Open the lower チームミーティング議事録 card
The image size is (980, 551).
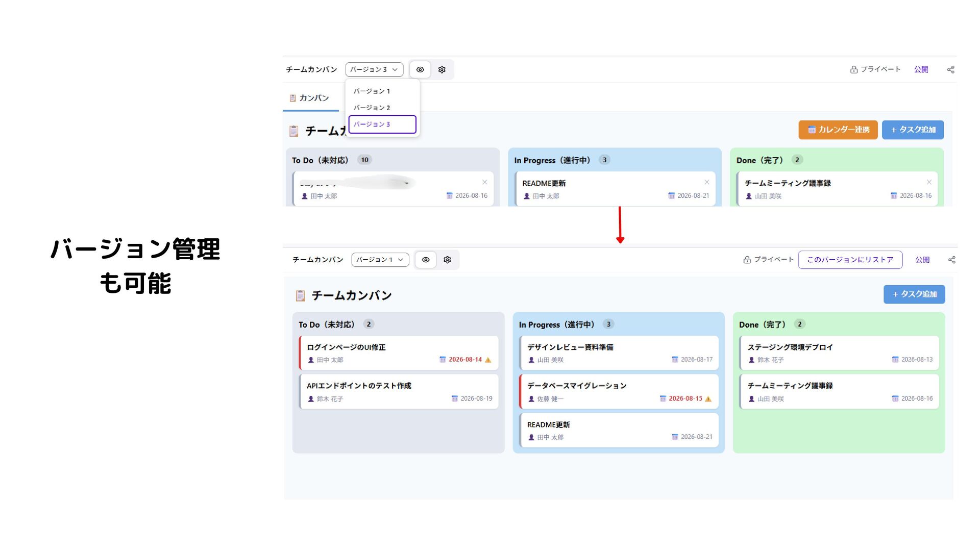click(x=839, y=392)
